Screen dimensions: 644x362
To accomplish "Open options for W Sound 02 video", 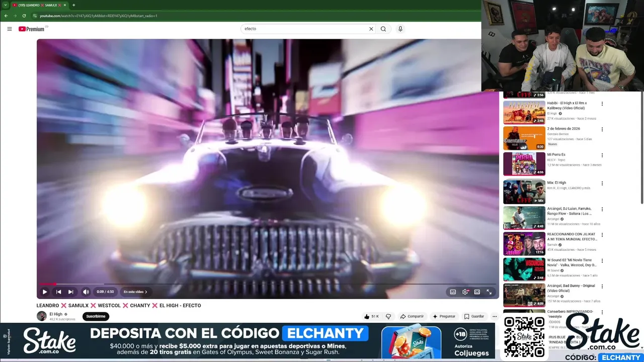I will click(602, 261).
